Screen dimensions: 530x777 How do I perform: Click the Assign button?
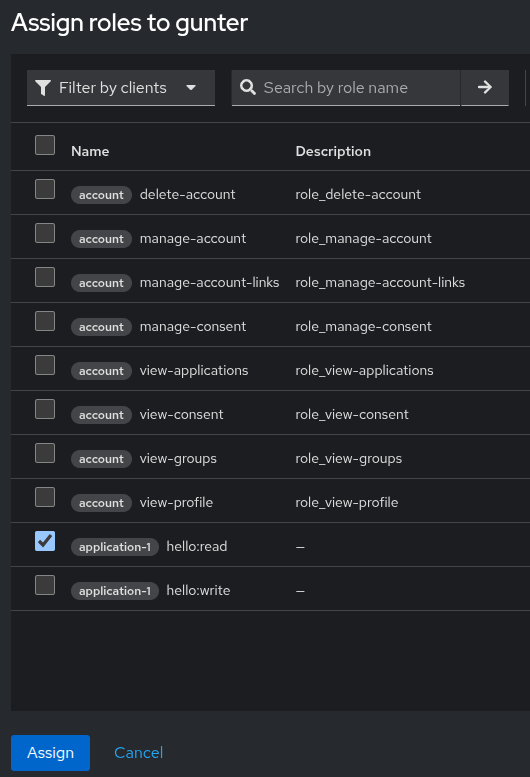tap(51, 753)
